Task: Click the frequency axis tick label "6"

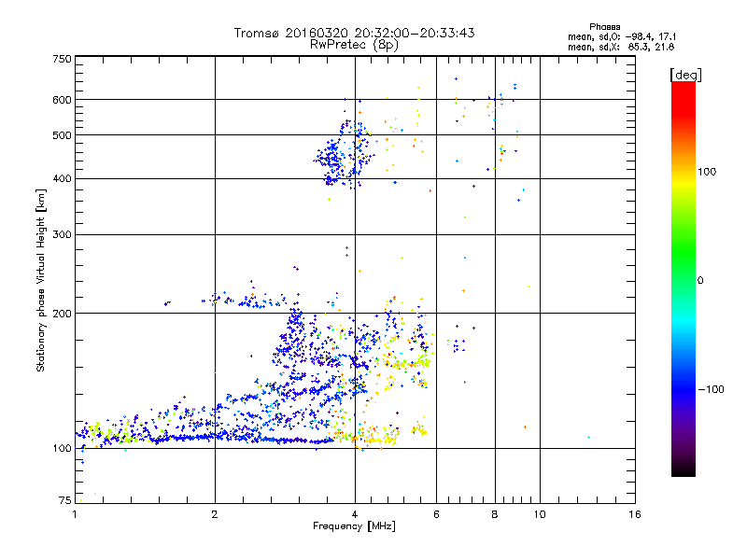Action: point(436,514)
